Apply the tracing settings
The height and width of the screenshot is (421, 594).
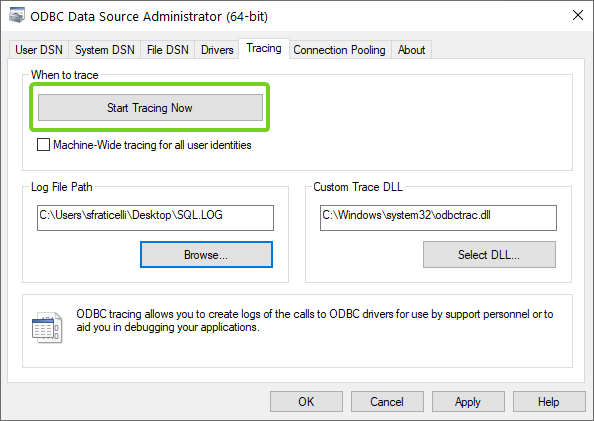coord(468,401)
